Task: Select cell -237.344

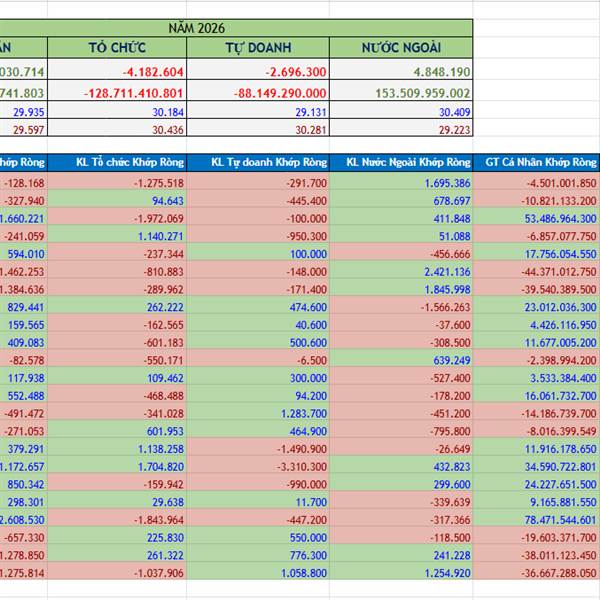Action: [x=117, y=252]
